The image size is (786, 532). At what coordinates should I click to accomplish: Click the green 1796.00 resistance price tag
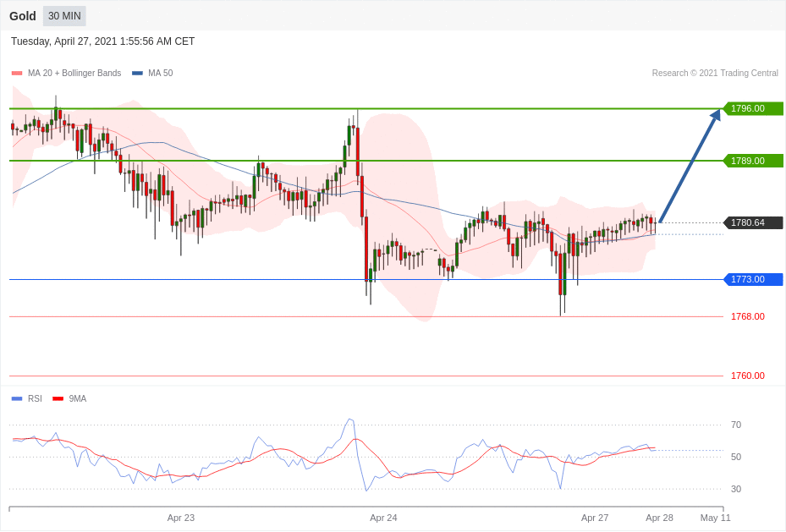(752, 108)
